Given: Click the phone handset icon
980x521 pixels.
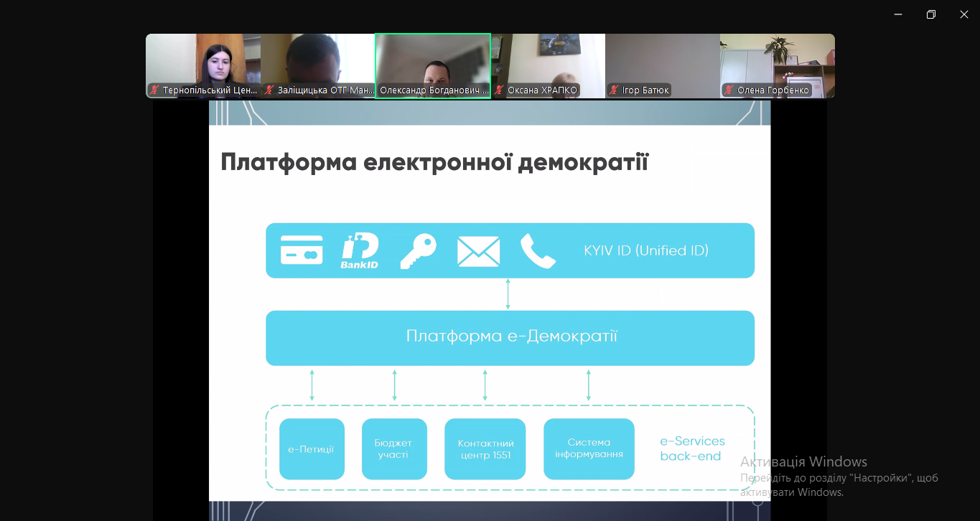Looking at the screenshot, I should (538, 251).
